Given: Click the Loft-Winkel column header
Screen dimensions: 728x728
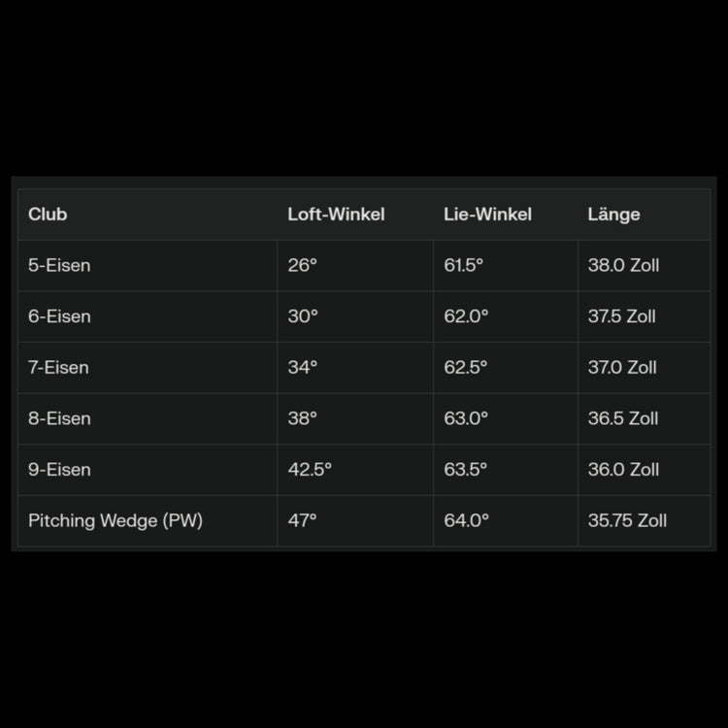Looking at the screenshot, I should tap(336, 215).
